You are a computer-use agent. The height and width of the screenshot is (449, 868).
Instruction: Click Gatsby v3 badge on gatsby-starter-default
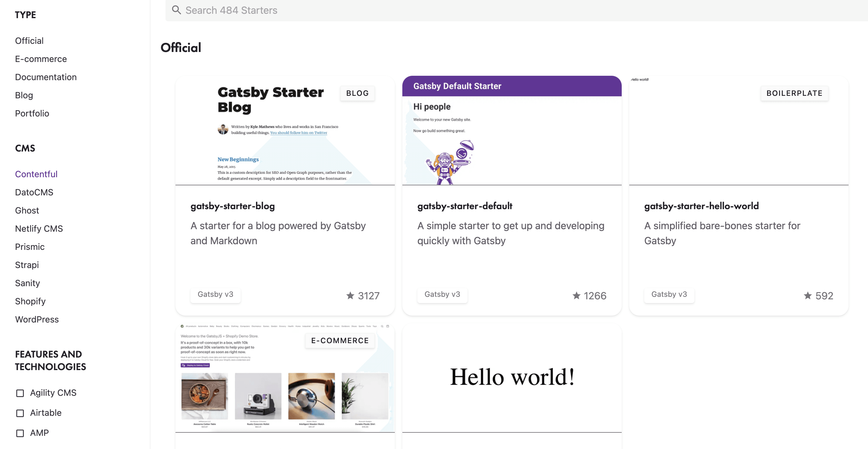(442, 295)
